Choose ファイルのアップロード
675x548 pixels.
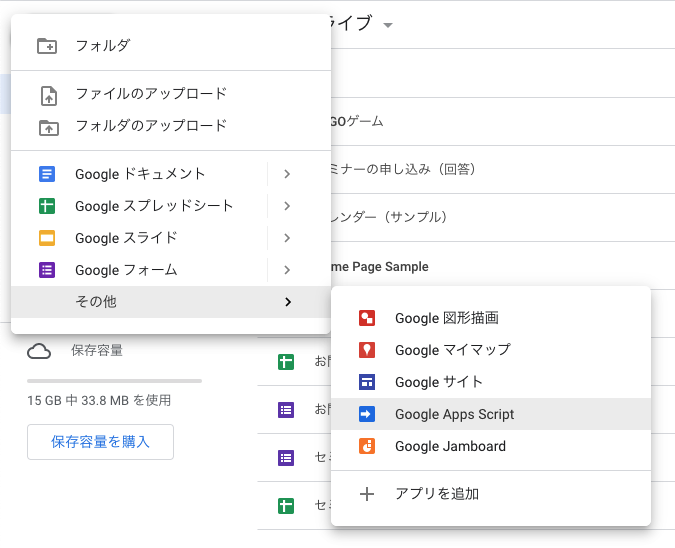click(x=171, y=94)
